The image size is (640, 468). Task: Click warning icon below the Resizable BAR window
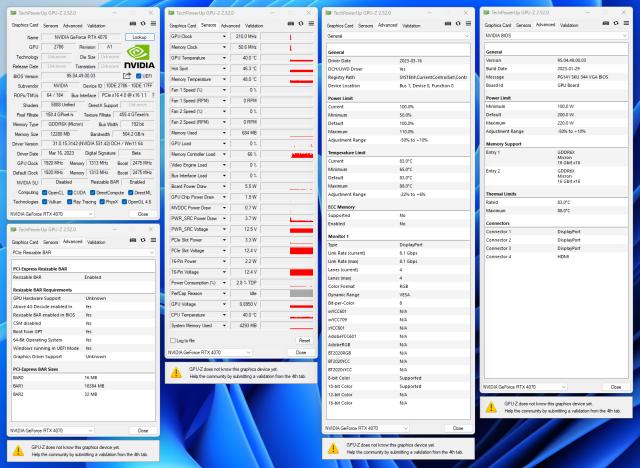pos(18,450)
